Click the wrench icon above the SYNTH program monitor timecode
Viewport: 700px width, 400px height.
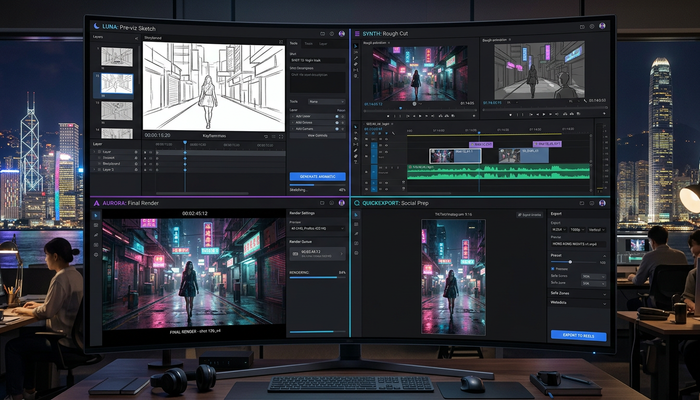coord(586,101)
